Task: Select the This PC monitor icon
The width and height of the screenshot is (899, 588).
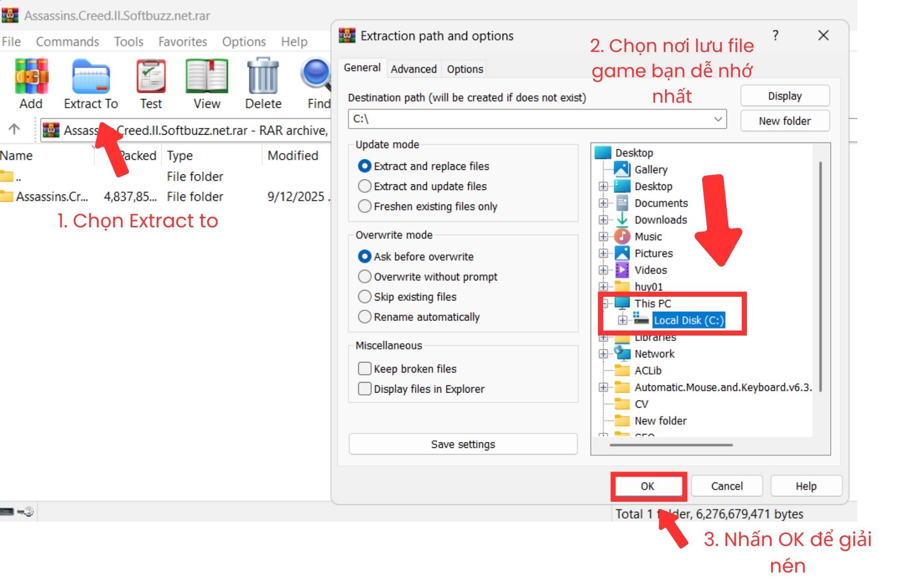Action: tap(622, 303)
